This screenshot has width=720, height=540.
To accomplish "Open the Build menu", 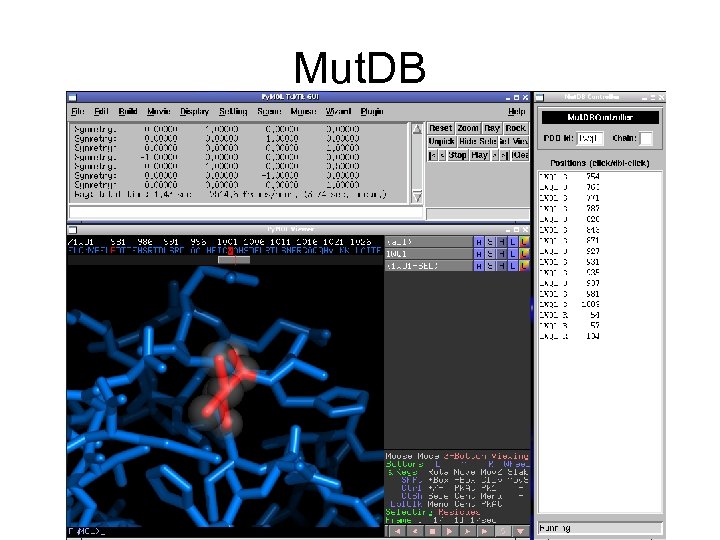I will tap(128, 111).
